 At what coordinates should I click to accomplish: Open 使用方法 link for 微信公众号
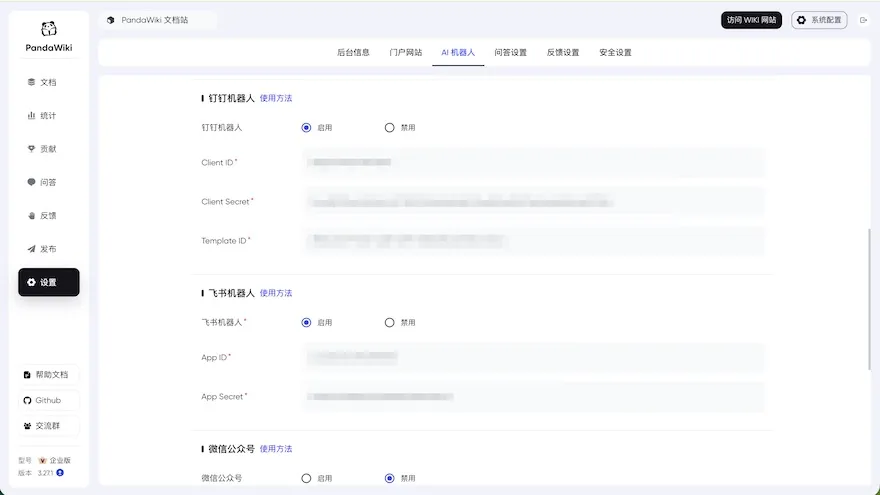tap(276, 449)
